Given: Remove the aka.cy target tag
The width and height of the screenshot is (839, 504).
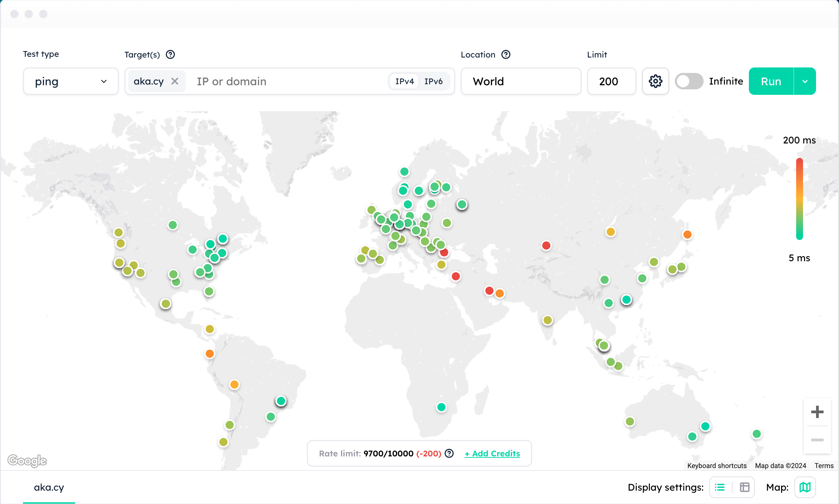Looking at the screenshot, I should pyautogui.click(x=175, y=81).
